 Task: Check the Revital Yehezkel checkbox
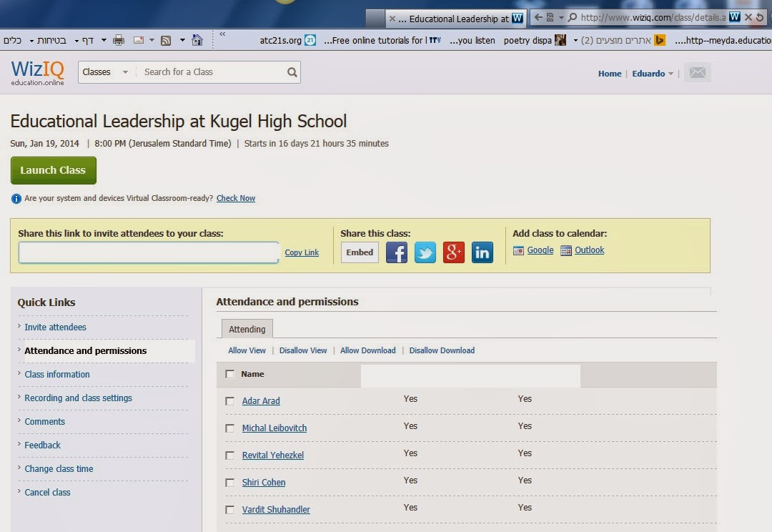coord(230,455)
